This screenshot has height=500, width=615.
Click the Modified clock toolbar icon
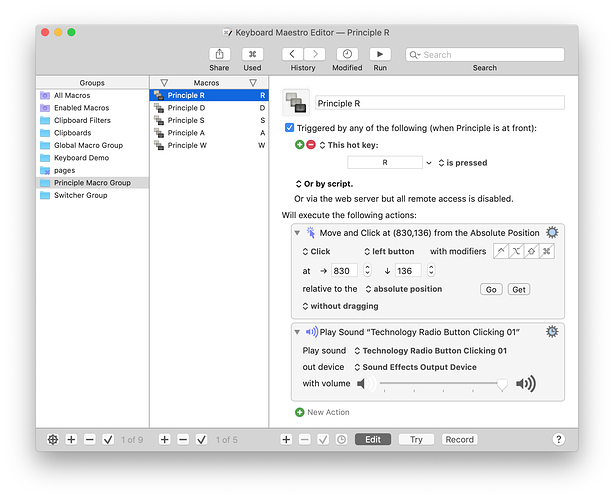(x=347, y=54)
